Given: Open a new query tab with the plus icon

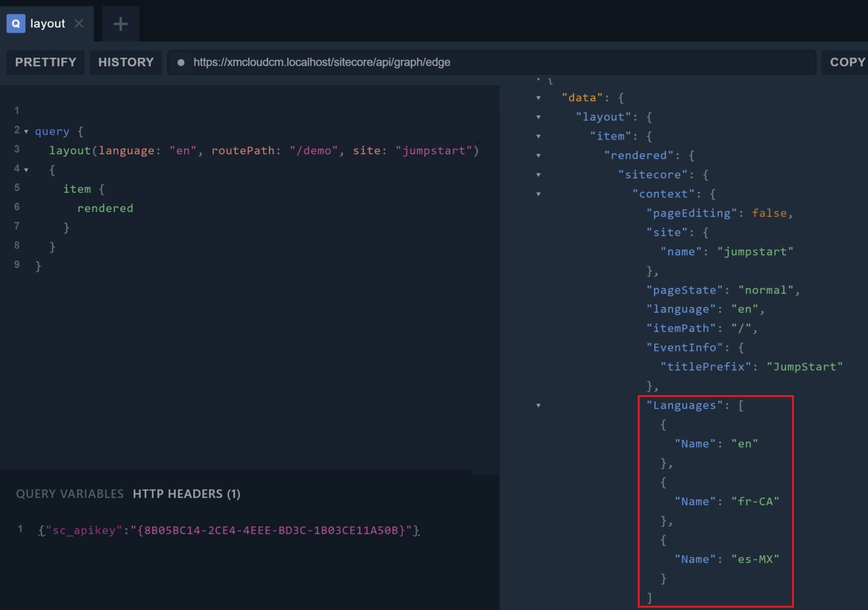Looking at the screenshot, I should [120, 23].
